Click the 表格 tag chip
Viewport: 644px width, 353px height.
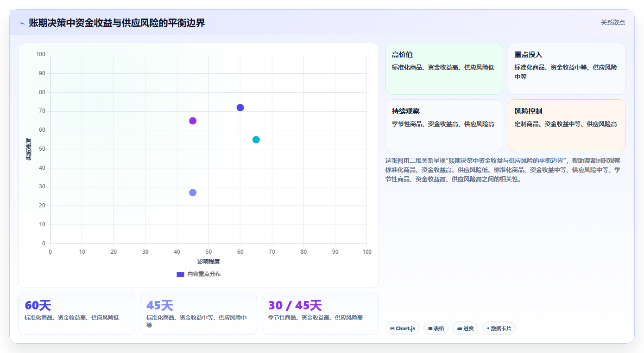436,328
